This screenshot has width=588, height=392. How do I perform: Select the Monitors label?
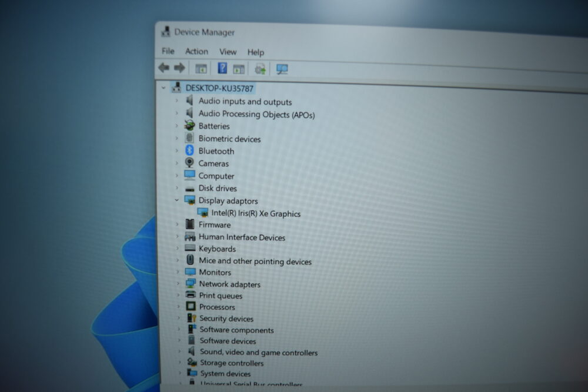(x=215, y=272)
